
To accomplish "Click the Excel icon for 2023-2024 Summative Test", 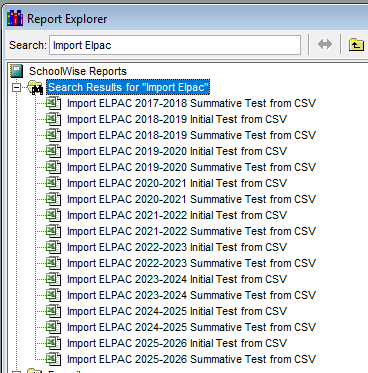I will tap(53, 295).
